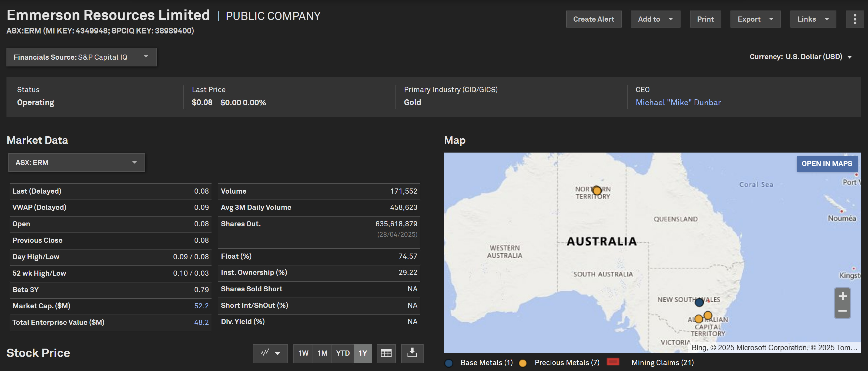Click the OPEN IN MAPS button

click(x=827, y=164)
